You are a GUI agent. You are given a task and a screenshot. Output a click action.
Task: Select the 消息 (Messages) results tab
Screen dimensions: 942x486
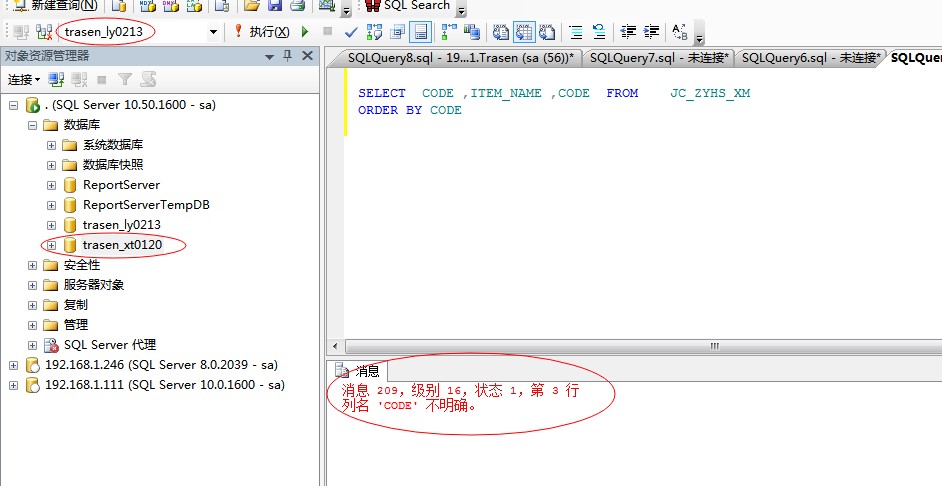(x=359, y=371)
